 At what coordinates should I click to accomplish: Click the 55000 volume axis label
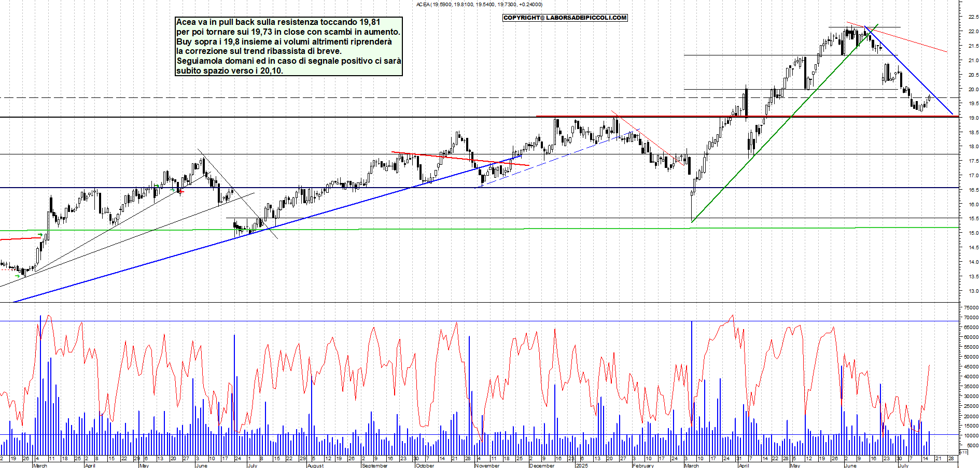coord(971,347)
